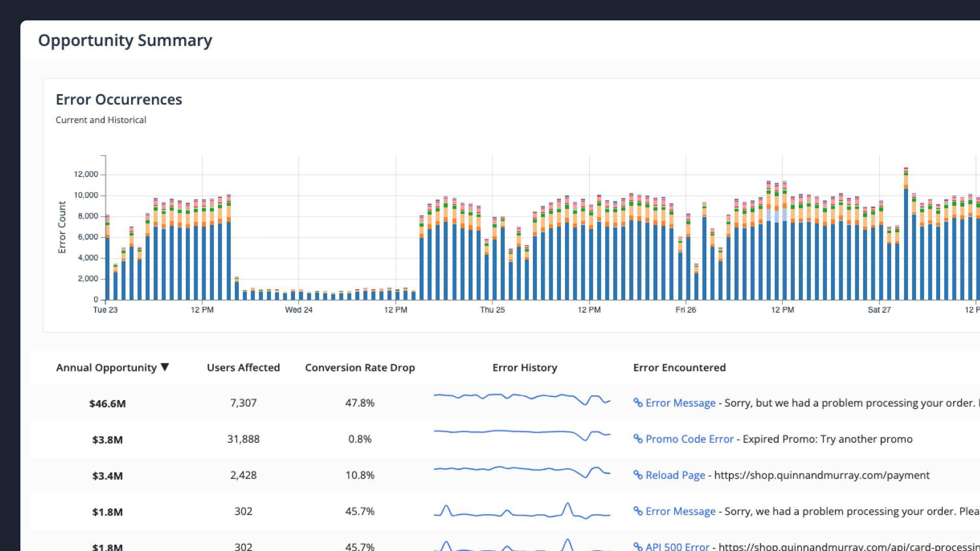Click the Thu 25 axis label

coord(492,310)
